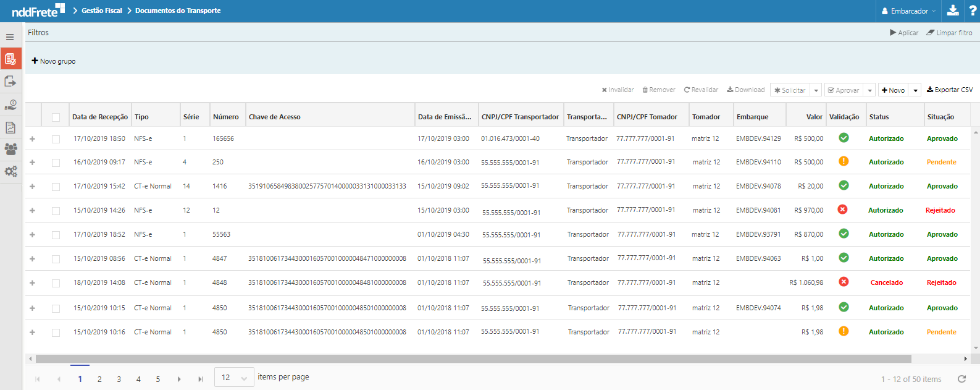
Task: Open the hamburger menu in sidebar
Action: [x=10, y=37]
